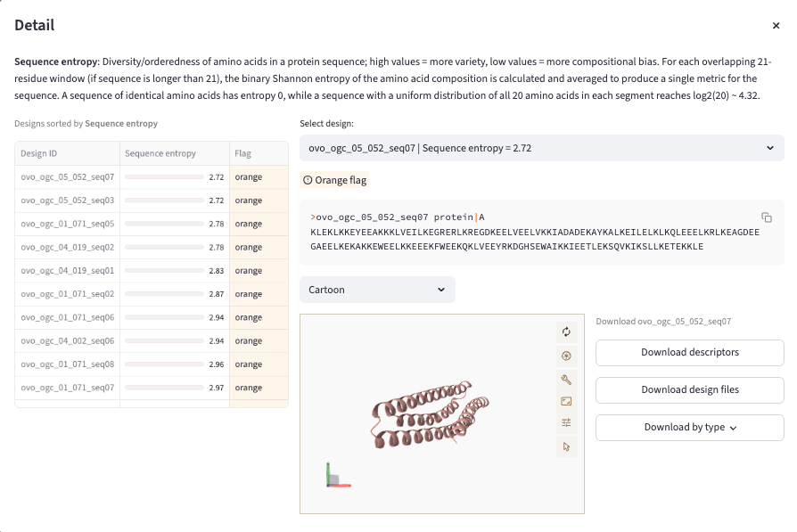This screenshot has width=797, height=532.
Task: Expand the Download by type menu
Action: pyautogui.click(x=689, y=428)
